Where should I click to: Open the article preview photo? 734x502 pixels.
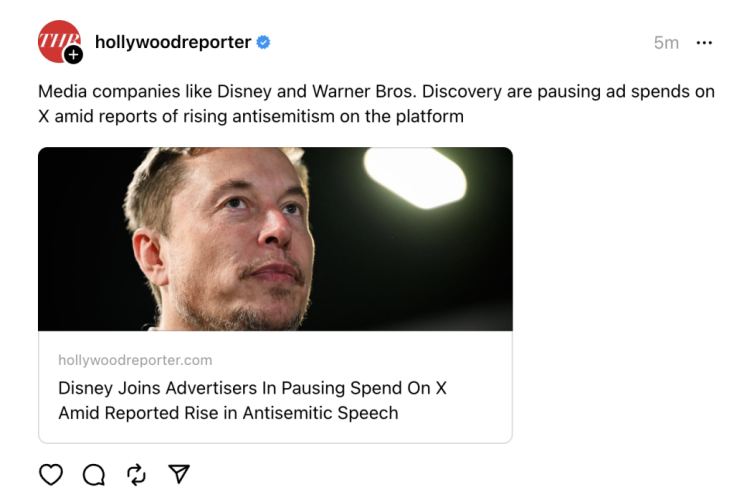275,238
